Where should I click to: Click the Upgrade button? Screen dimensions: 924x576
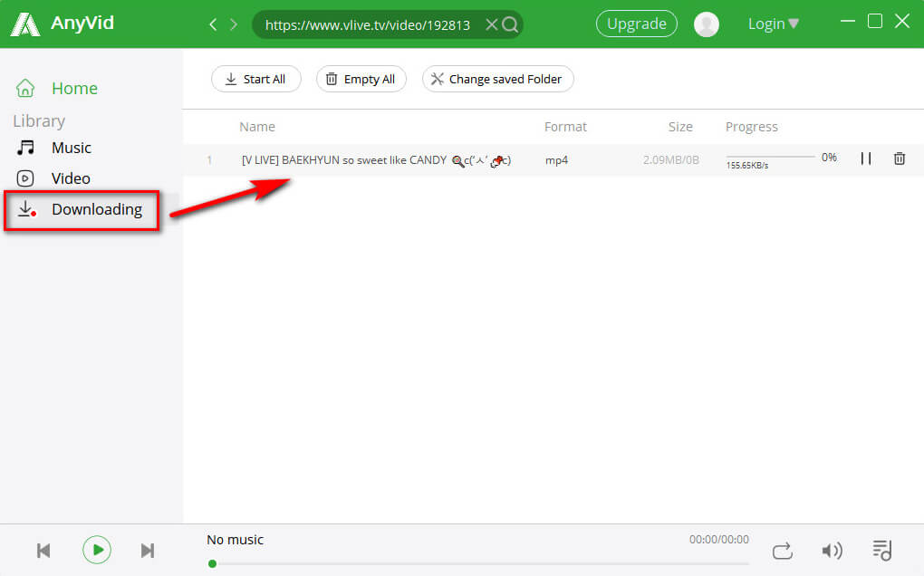[636, 24]
